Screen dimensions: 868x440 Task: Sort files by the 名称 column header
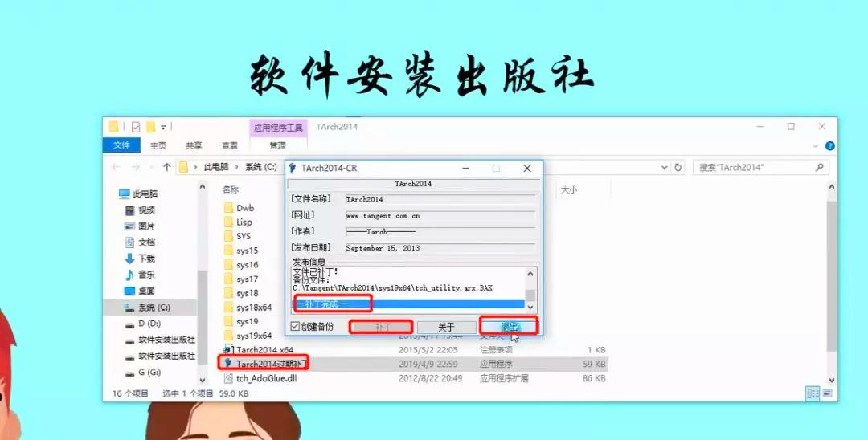(x=231, y=189)
